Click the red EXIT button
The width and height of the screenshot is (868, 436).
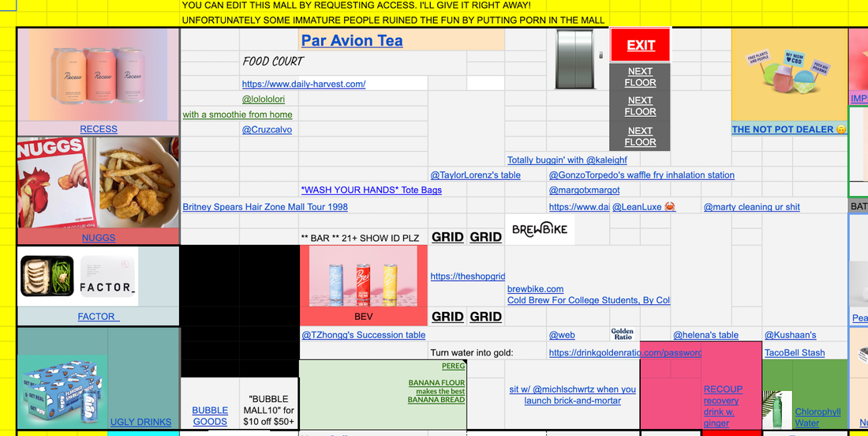click(x=641, y=45)
